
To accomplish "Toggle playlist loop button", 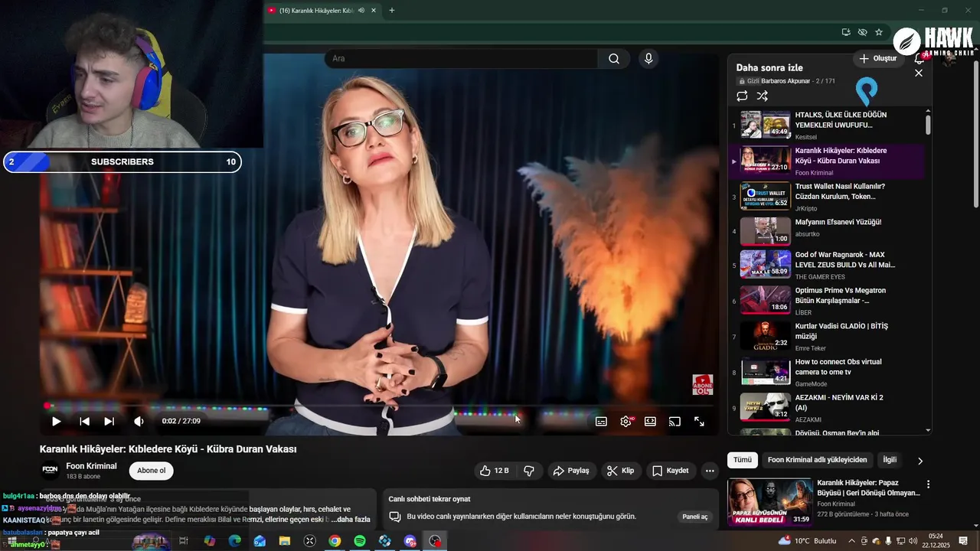I will [742, 96].
